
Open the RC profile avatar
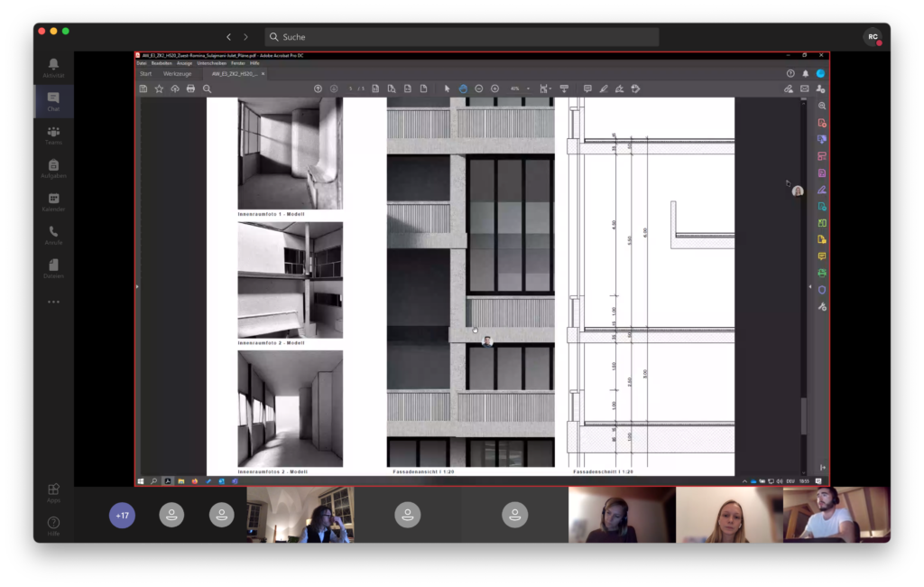click(873, 37)
